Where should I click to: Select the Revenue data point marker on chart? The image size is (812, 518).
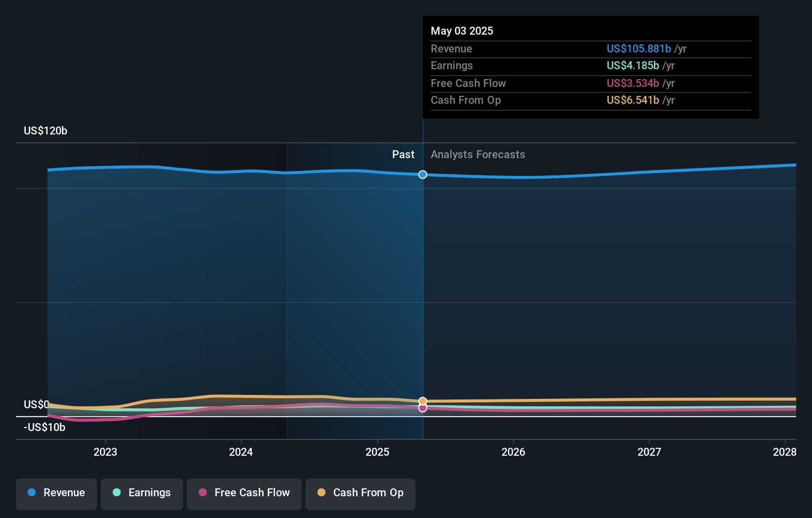click(x=422, y=174)
